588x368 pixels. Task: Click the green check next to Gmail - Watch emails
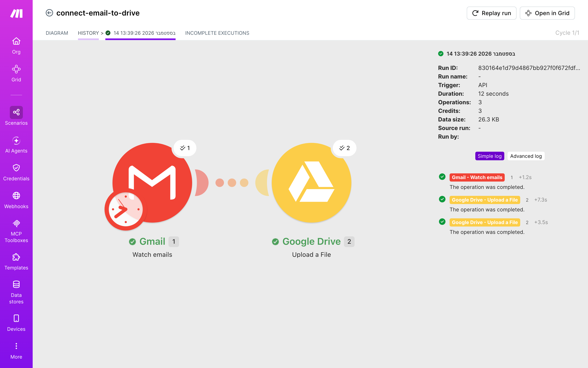(x=442, y=177)
